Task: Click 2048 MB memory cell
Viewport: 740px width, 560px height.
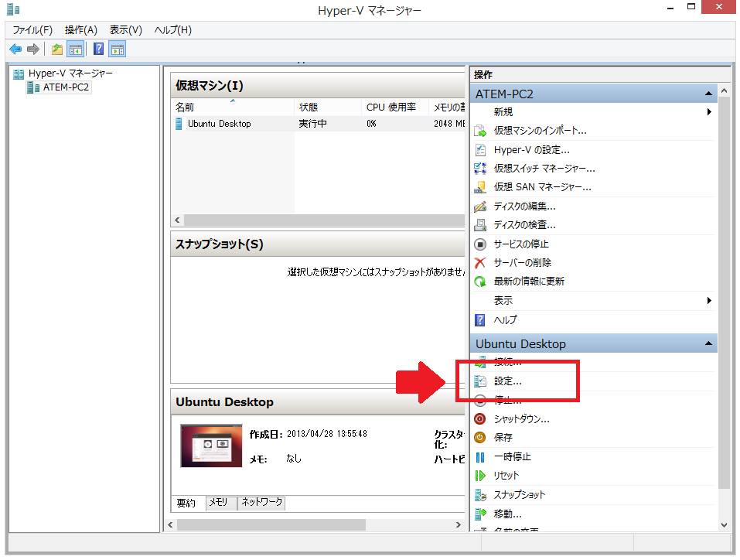Action: 449,124
